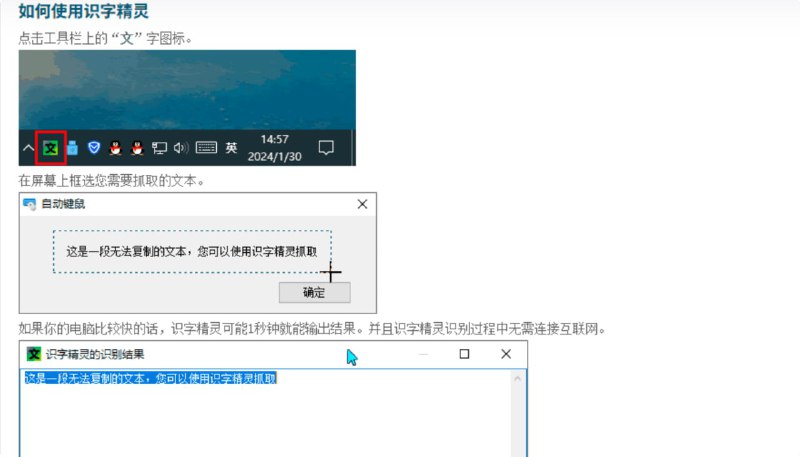Click the blue USB device tray icon
Viewport: 800px width, 457px height.
72,148
